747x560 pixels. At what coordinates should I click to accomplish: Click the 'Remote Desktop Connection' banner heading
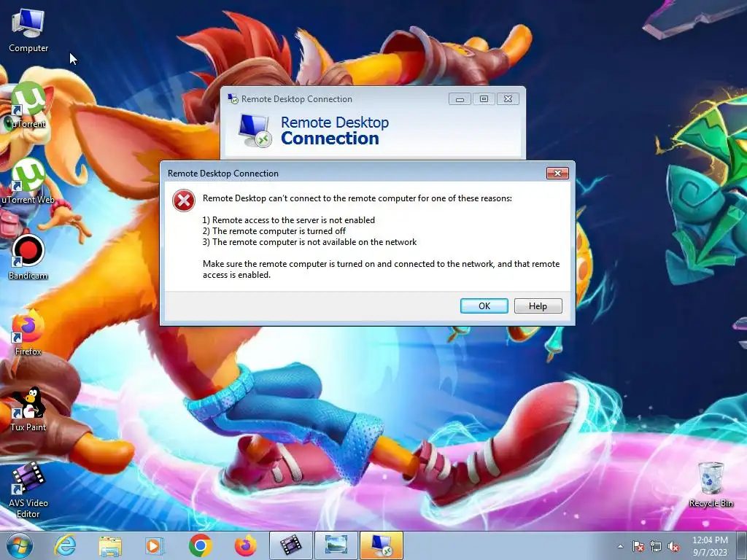click(334, 131)
